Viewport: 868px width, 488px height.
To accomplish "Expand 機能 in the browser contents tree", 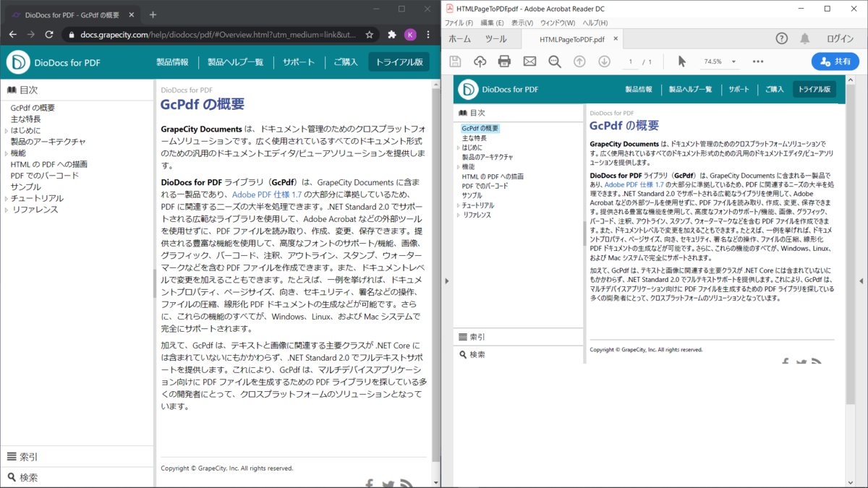I will coord(7,153).
